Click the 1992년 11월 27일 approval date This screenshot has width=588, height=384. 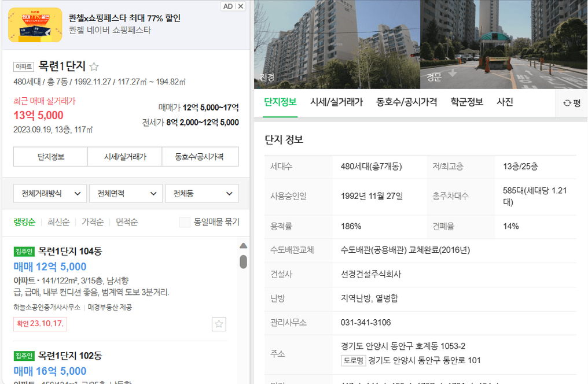(372, 196)
